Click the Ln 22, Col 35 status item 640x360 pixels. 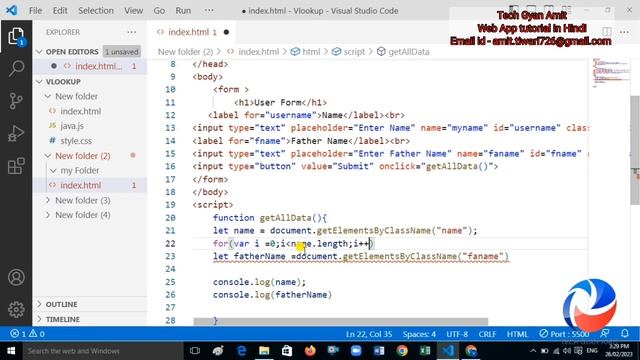point(369,334)
